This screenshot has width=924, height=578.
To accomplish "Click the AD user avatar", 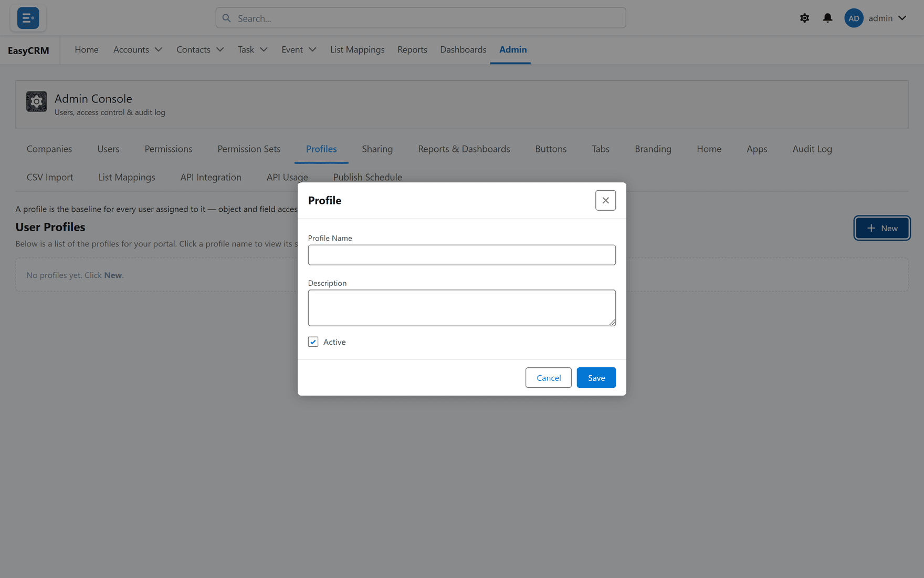I will 854,18.
